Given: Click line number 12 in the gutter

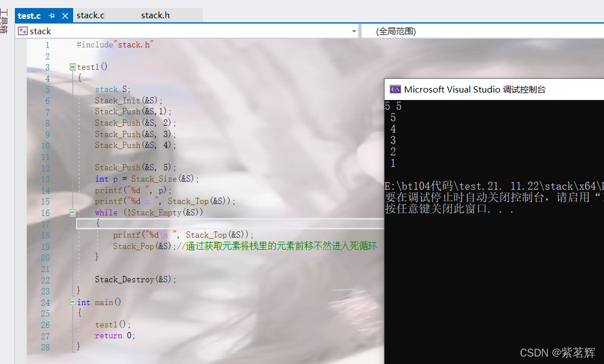Looking at the screenshot, I should coord(46,169).
